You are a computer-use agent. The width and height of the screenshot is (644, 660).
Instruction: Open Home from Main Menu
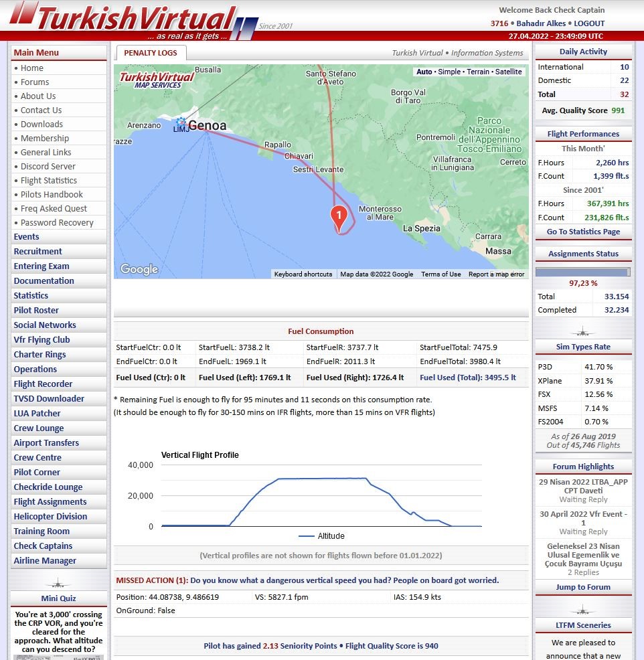32,68
